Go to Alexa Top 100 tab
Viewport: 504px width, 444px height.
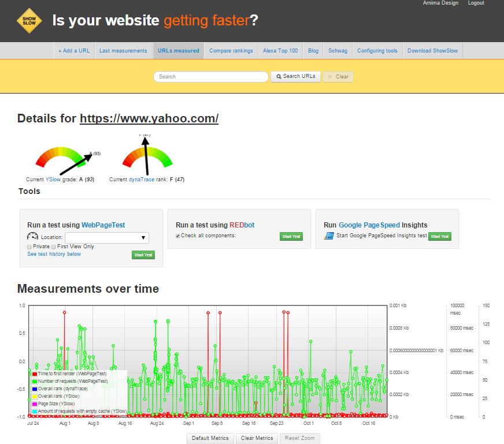(x=280, y=51)
